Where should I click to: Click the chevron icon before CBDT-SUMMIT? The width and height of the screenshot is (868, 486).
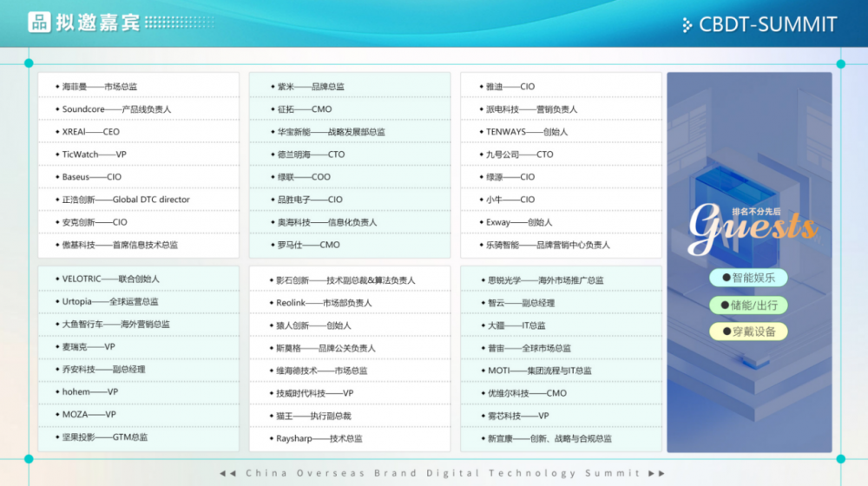[687, 25]
